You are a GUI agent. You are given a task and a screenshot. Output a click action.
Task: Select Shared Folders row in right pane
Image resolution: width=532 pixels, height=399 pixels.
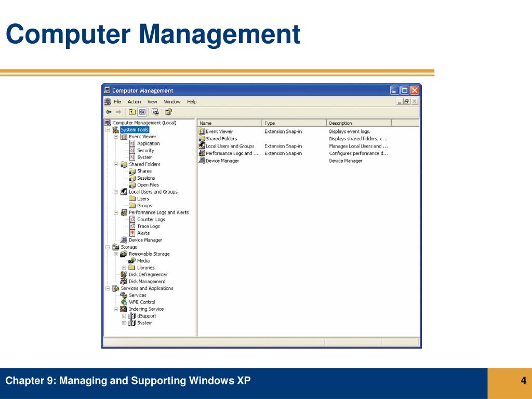221,139
